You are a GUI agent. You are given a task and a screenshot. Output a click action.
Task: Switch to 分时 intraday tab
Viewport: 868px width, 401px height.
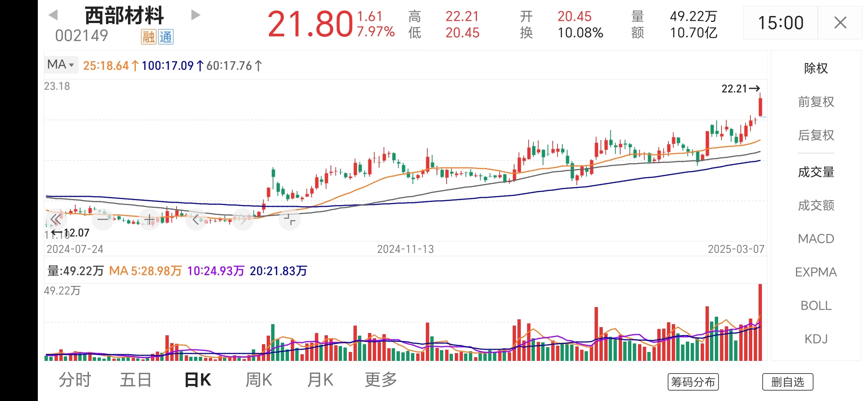(x=75, y=380)
